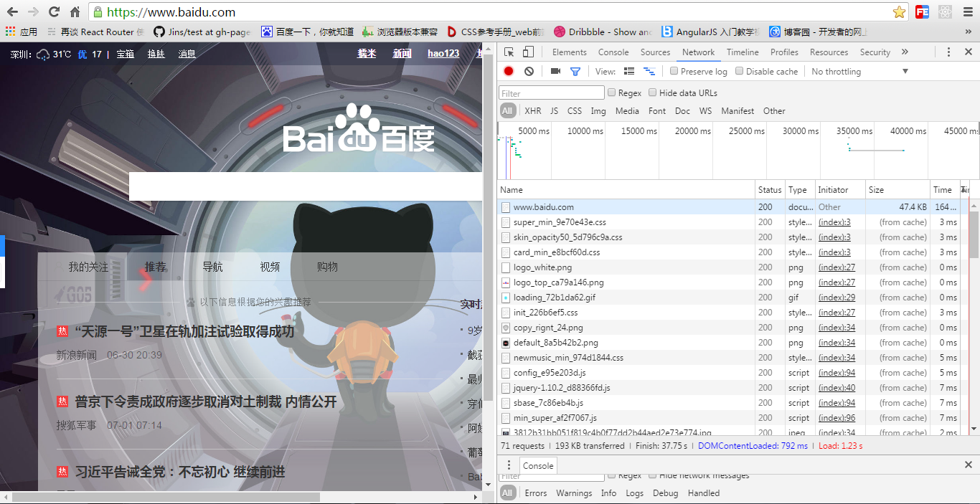This screenshot has width=980, height=504.
Task: Capture screenshots with the camera icon
Action: 555,72
